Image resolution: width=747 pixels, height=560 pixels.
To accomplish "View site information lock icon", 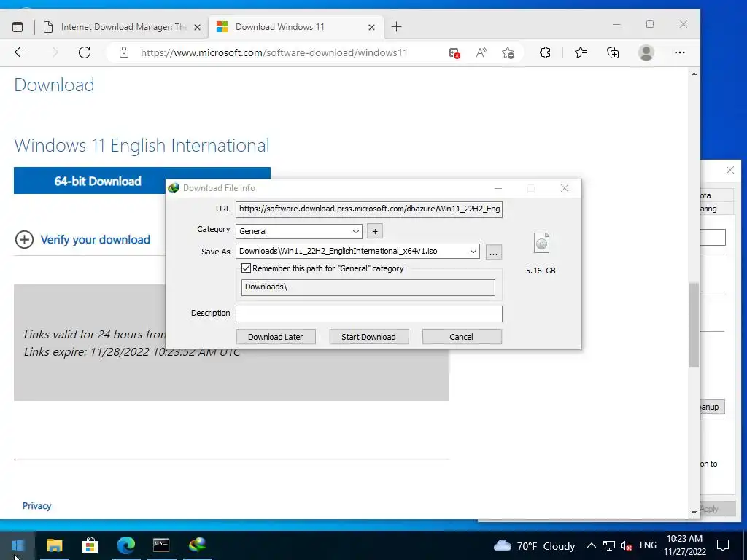I will click(124, 52).
